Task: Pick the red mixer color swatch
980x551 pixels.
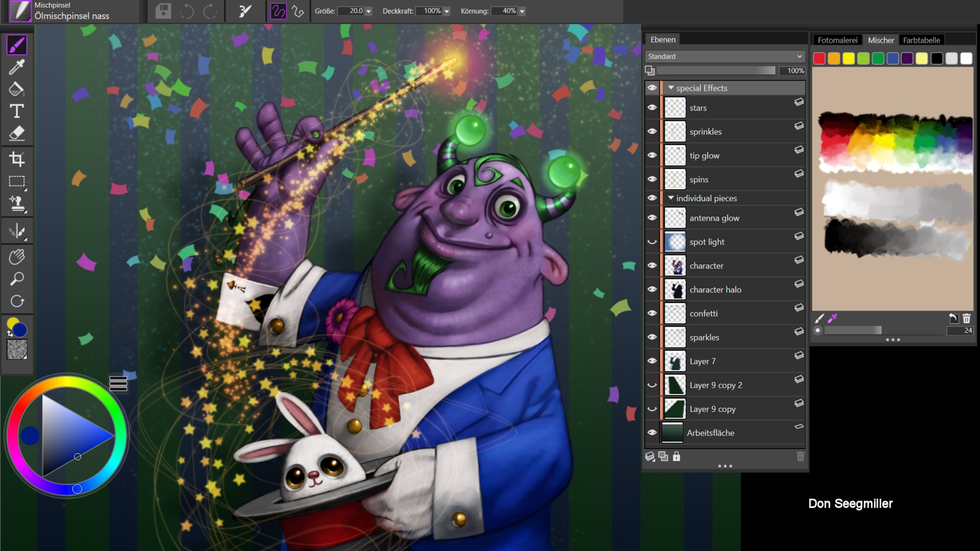Action: tap(819, 59)
